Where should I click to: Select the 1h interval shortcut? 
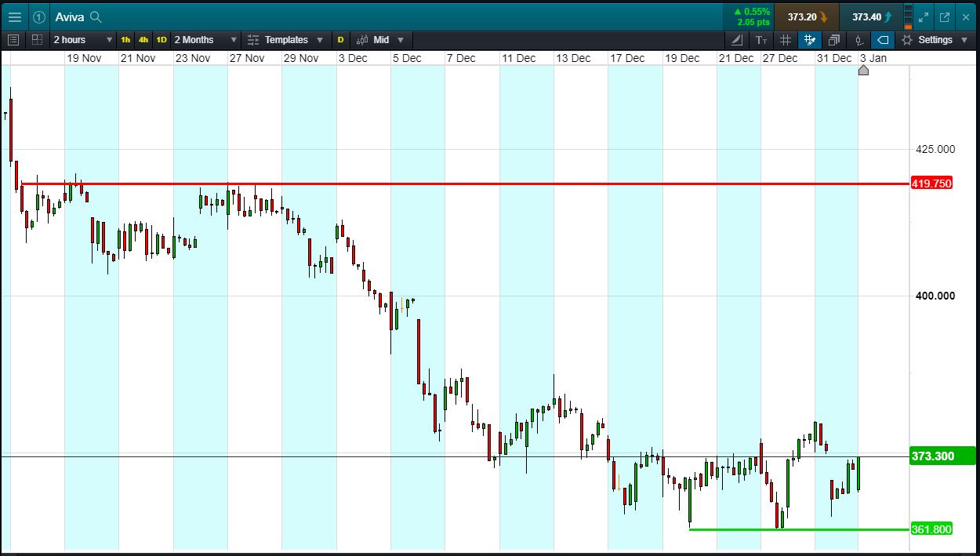coord(125,39)
